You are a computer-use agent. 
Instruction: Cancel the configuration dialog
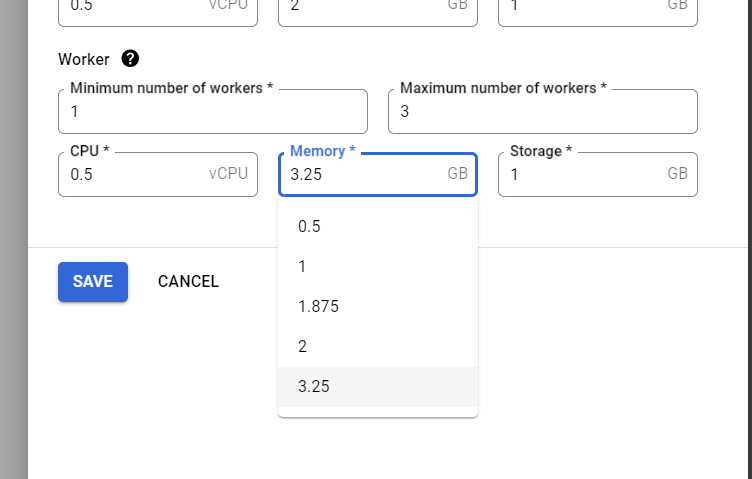tap(188, 281)
